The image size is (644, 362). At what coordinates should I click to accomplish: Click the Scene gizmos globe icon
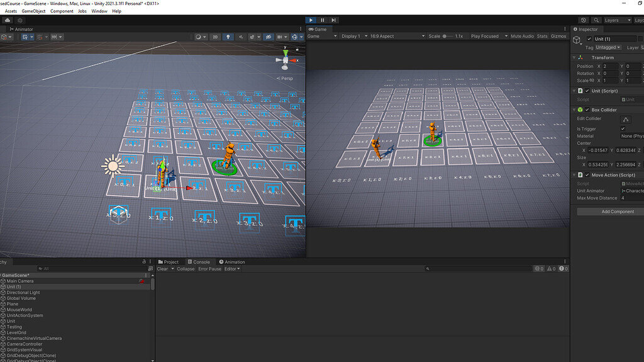294,37
